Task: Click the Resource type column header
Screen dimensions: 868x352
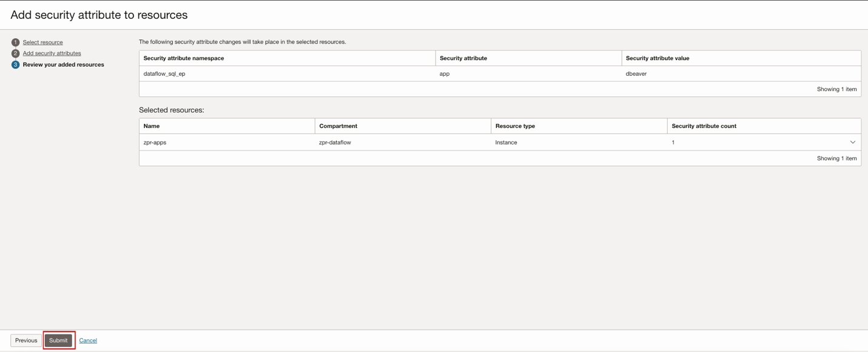Action: (x=515, y=126)
